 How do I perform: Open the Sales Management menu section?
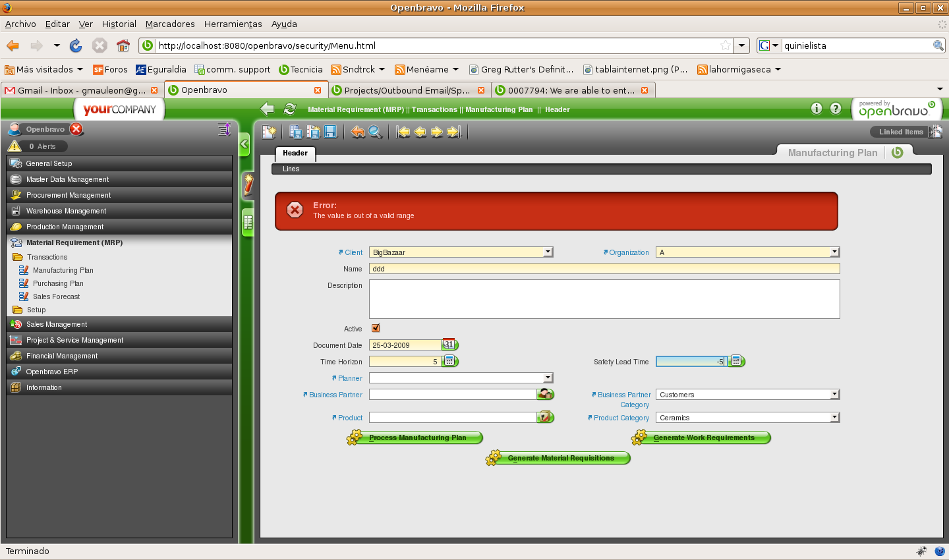[x=57, y=324]
